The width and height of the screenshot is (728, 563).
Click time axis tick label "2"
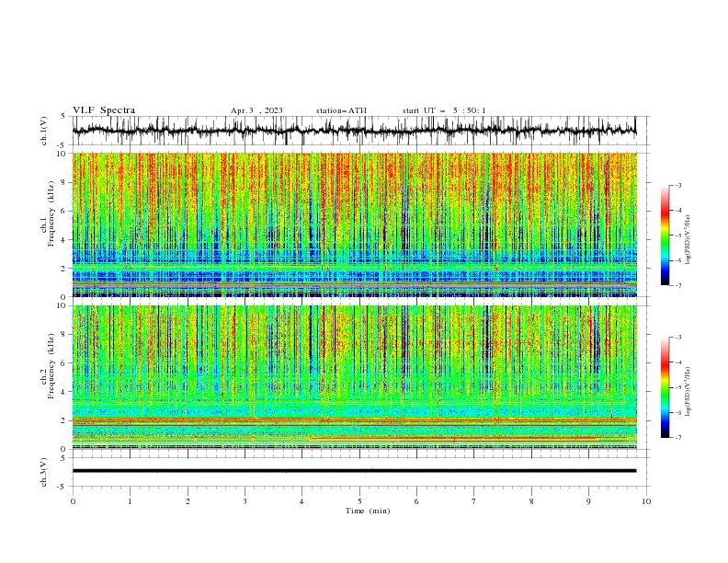click(188, 501)
